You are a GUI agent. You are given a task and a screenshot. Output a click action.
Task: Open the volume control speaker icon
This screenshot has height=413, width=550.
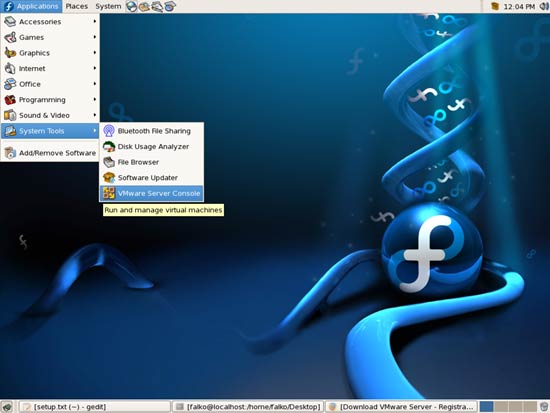(x=544, y=6)
